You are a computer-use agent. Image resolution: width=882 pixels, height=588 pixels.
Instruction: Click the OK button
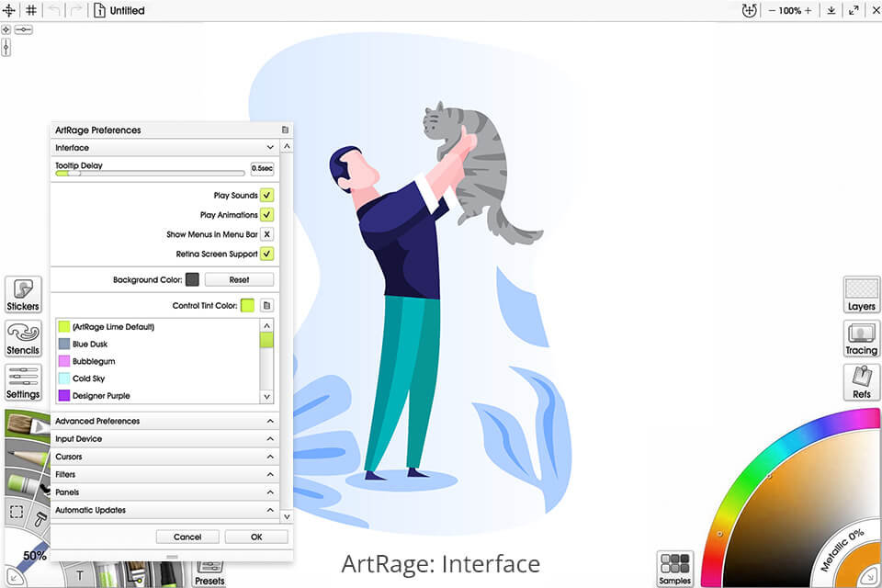pos(256,537)
